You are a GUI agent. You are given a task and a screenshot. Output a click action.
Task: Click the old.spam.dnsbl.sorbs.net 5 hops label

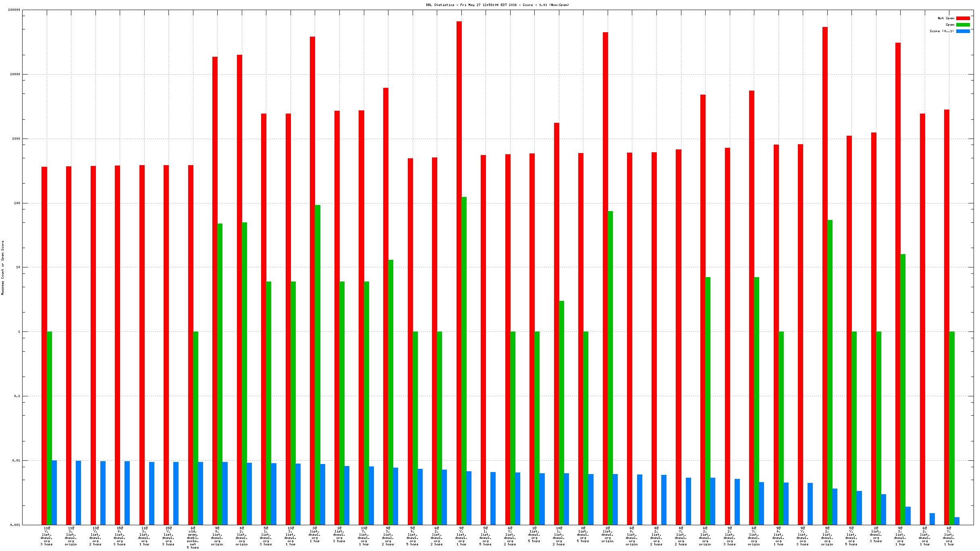click(193, 538)
